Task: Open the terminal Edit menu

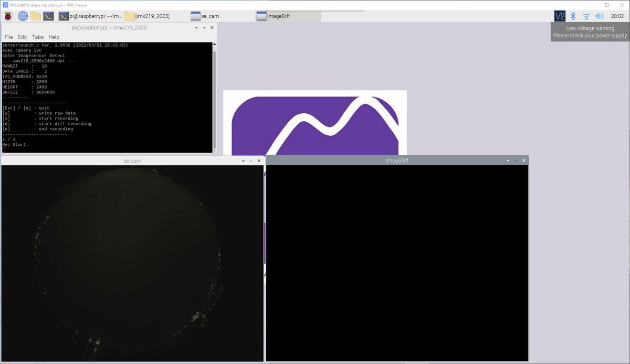Action: (x=22, y=37)
